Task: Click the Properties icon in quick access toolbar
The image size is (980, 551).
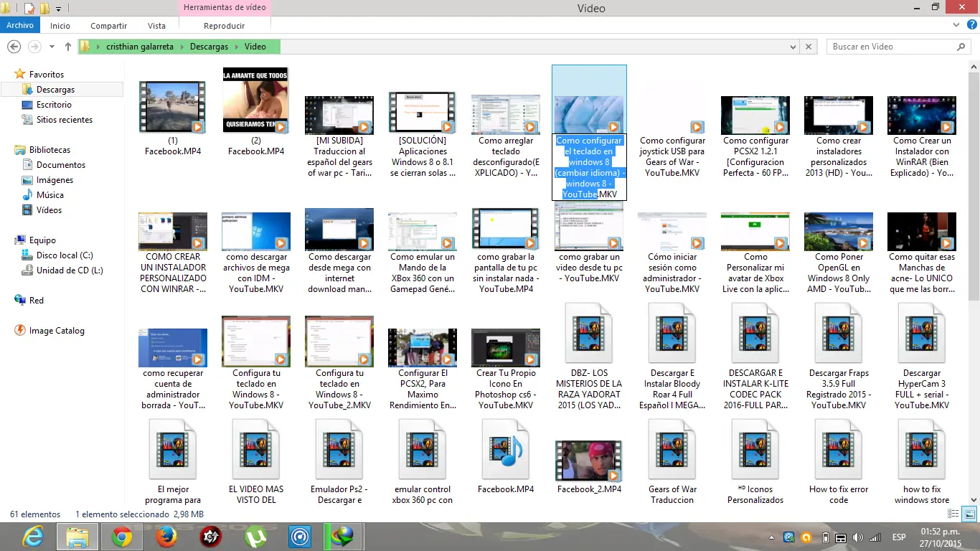Action: click(x=29, y=9)
